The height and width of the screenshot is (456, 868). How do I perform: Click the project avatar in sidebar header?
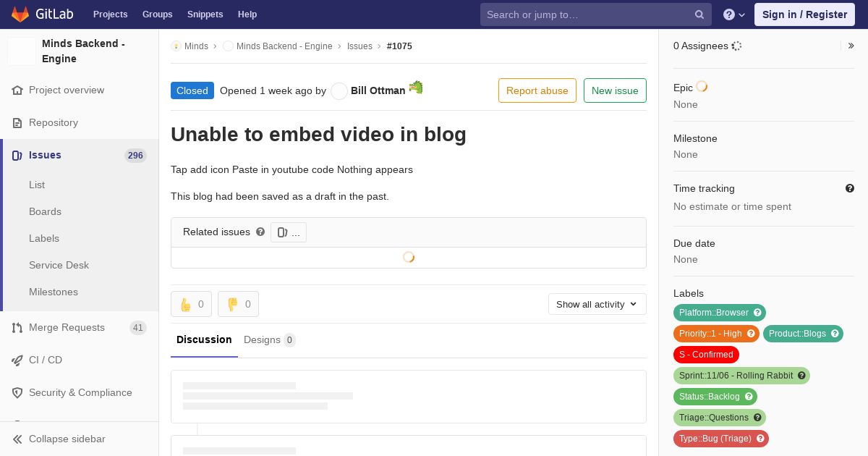coord(22,51)
